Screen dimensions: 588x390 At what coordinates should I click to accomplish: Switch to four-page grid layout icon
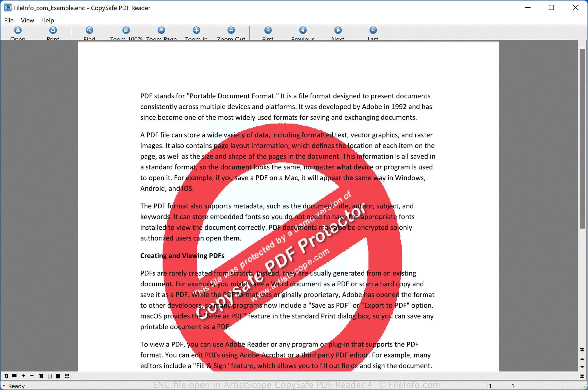pos(58,376)
